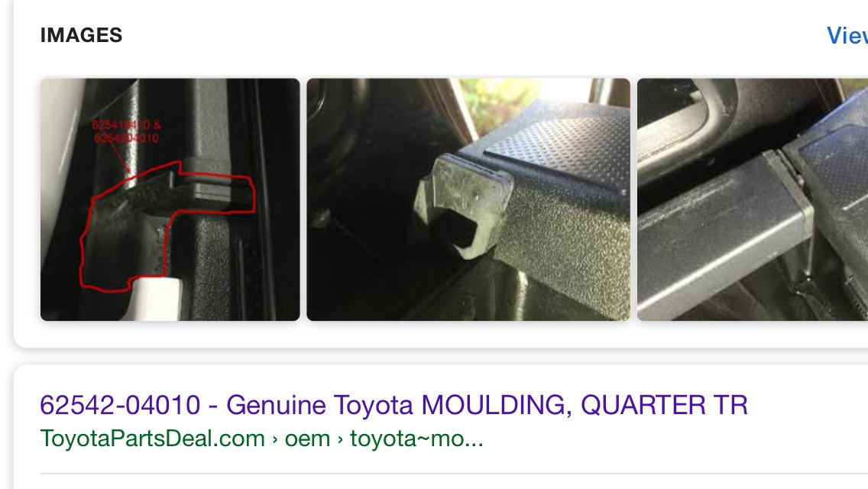The image size is (868, 489).
Task: Open the rubber bumper close-up thumbnail
Action: (x=468, y=199)
